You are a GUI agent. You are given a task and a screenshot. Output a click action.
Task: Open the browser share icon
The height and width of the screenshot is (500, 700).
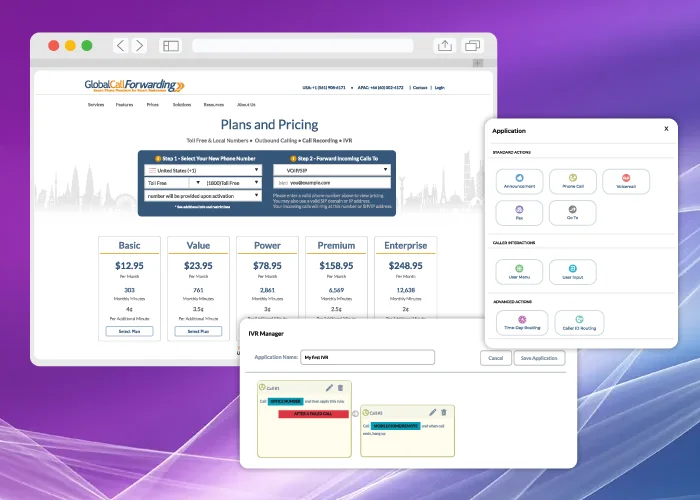(445, 45)
